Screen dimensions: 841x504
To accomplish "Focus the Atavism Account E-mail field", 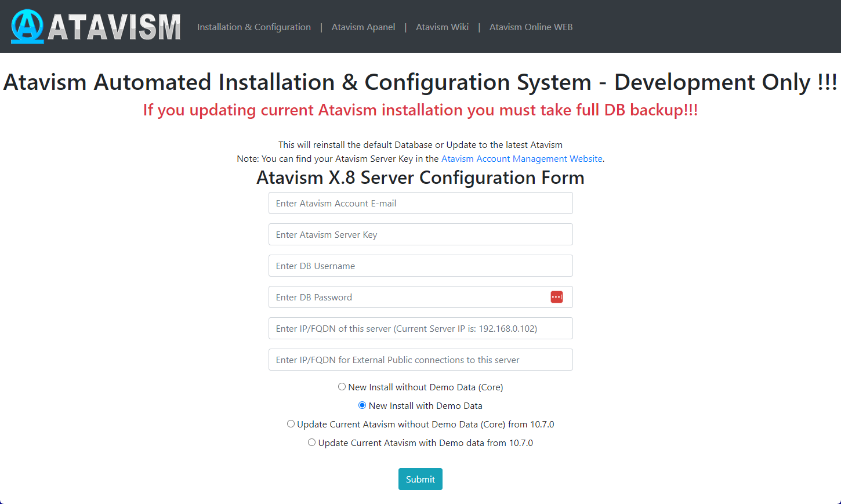I will [x=420, y=204].
